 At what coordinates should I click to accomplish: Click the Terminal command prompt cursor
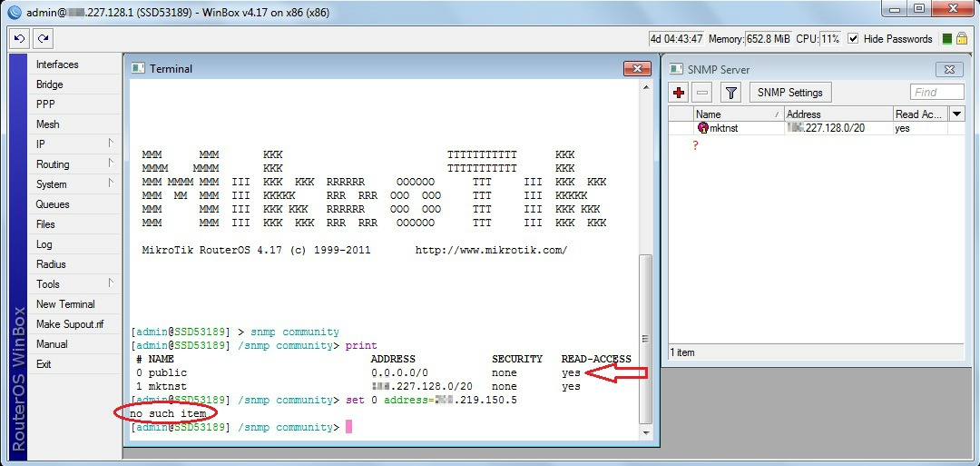348,427
